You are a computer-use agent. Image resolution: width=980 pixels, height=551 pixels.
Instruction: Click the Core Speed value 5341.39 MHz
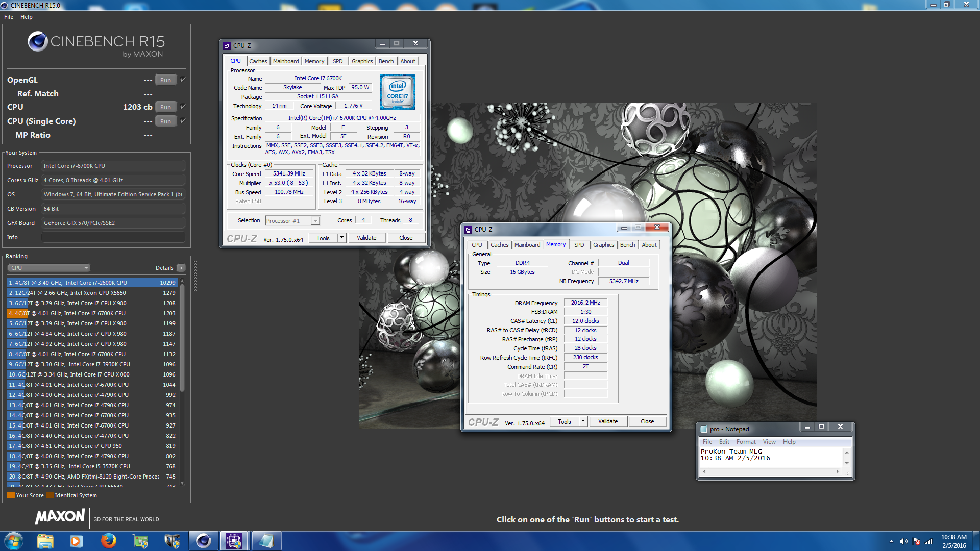click(x=289, y=174)
